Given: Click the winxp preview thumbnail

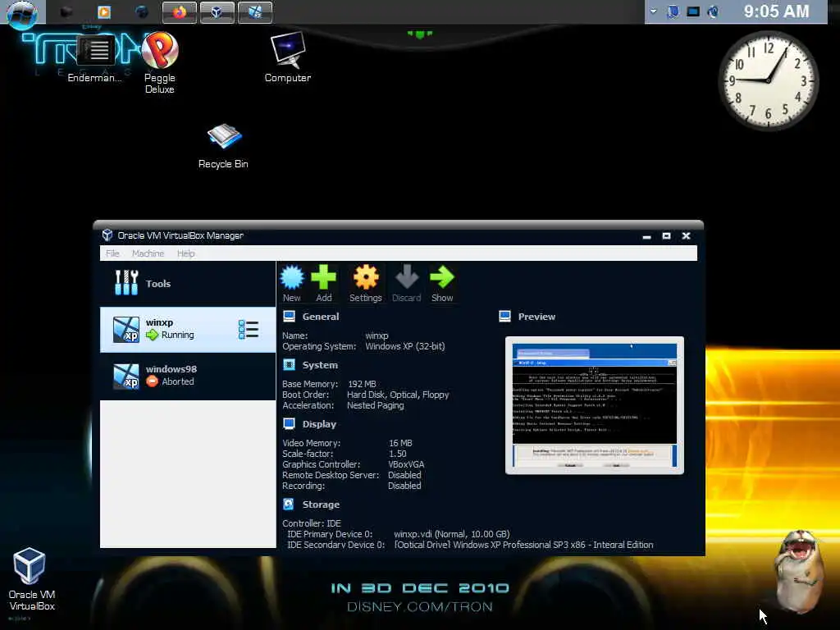Looking at the screenshot, I should (595, 405).
